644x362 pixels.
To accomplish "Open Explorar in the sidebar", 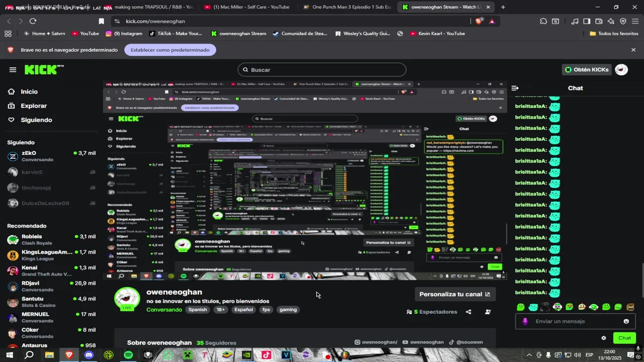I will 34,106.
